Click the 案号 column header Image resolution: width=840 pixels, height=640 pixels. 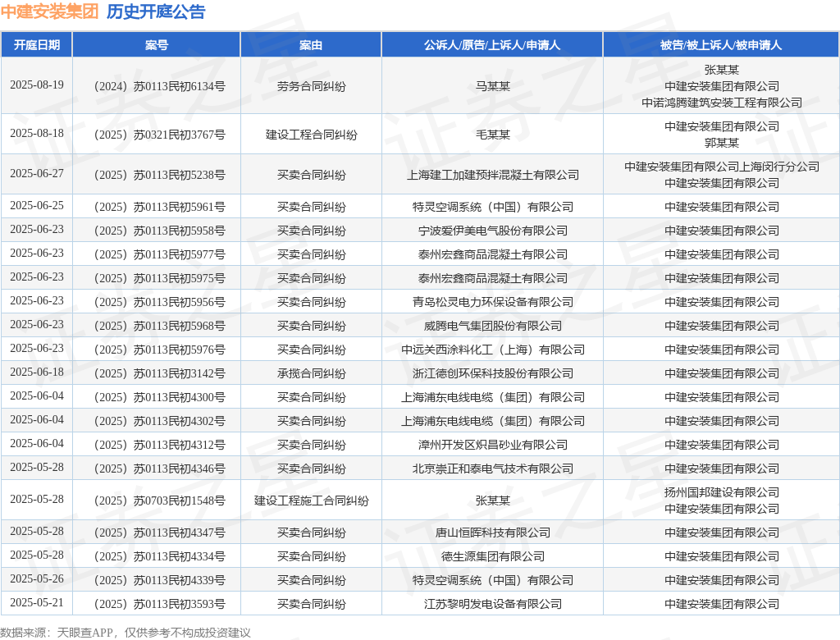point(157,45)
